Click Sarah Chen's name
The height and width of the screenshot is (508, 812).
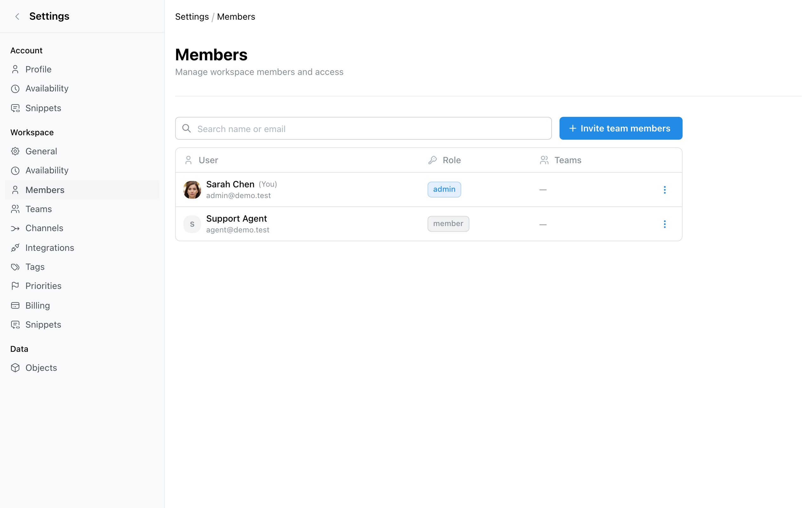pyautogui.click(x=230, y=184)
